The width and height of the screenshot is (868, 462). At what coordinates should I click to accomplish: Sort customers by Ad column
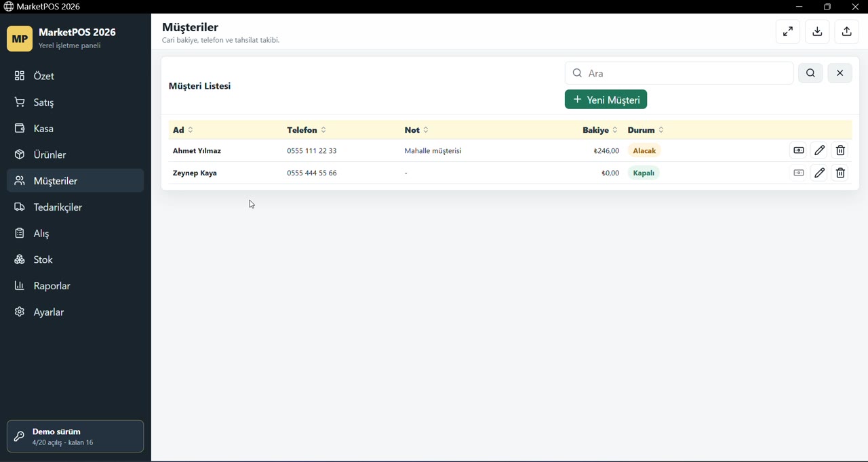coord(183,130)
